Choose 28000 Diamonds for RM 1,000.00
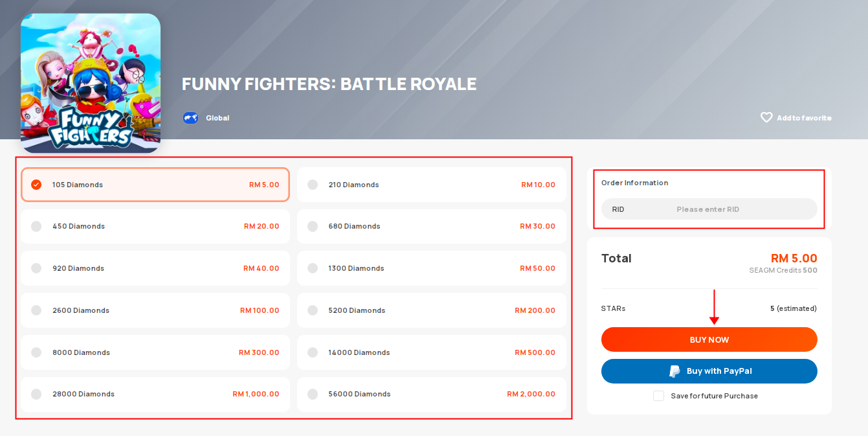868x436 pixels. pos(155,394)
